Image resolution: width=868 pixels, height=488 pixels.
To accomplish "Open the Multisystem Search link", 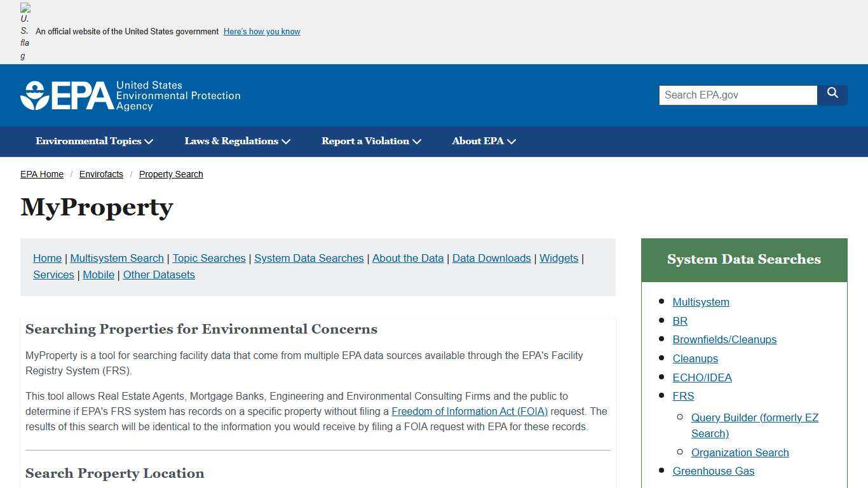I will coord(117,258).
